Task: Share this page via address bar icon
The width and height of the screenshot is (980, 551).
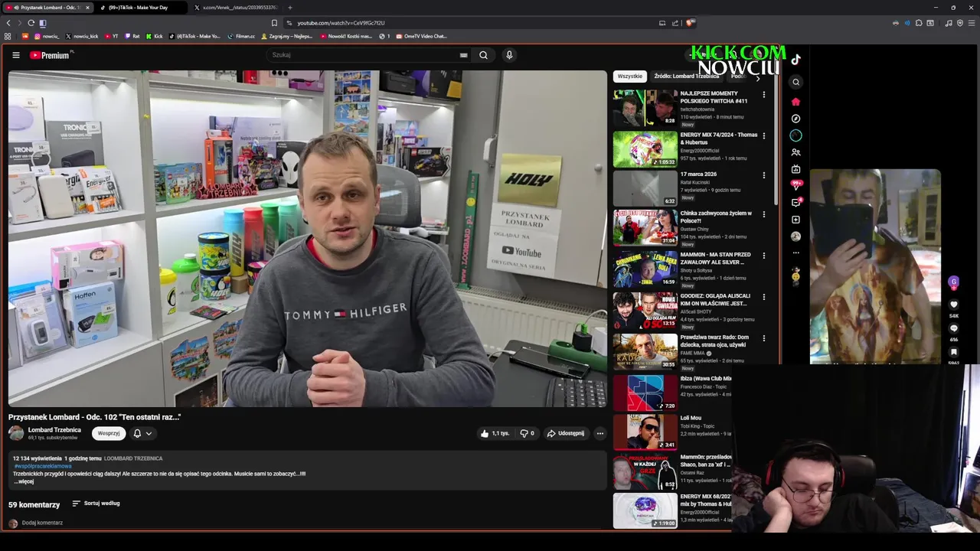Action: click(x=675, y=23)
